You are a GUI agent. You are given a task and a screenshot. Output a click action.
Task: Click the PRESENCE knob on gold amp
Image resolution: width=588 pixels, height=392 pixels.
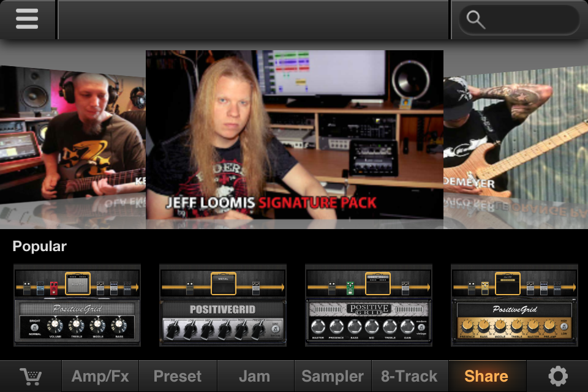467,326
